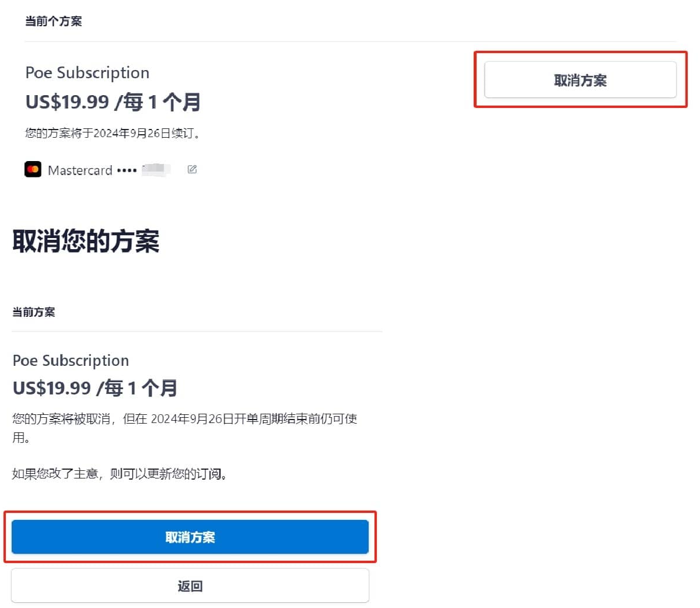The image size is (700, 608).
Task: Click US$19.99 amount beside the Mastercard plan
Action: (67, 102)
